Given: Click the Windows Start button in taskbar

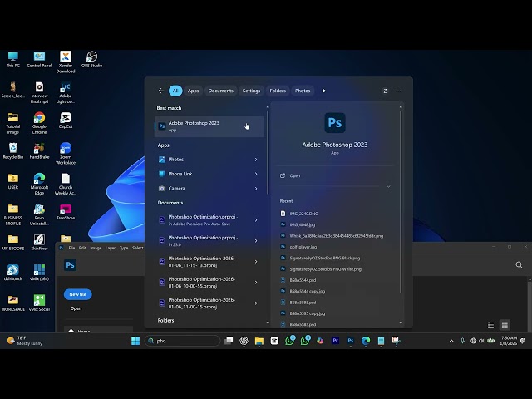Looking at the screenshot, I should [135, 341].
